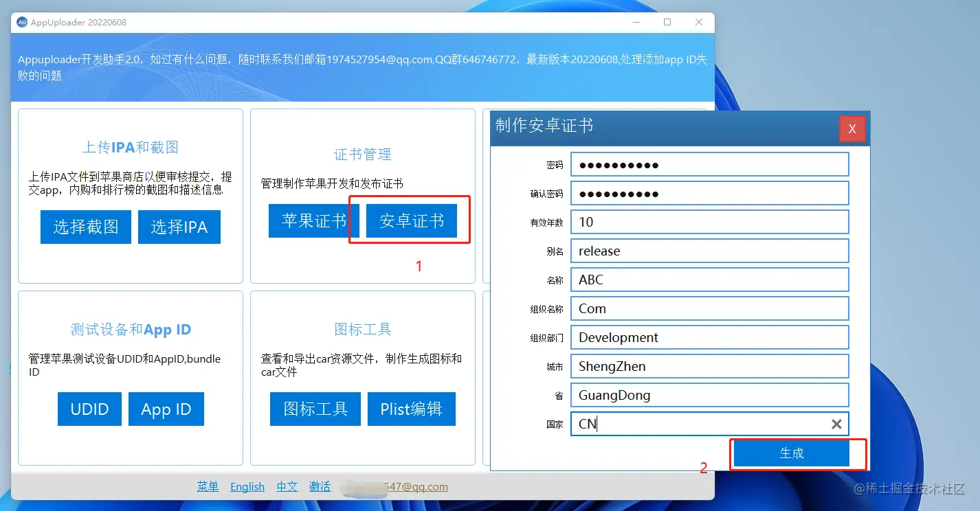Switch language to English
980x511 pixels.
[x=247, y=486]
